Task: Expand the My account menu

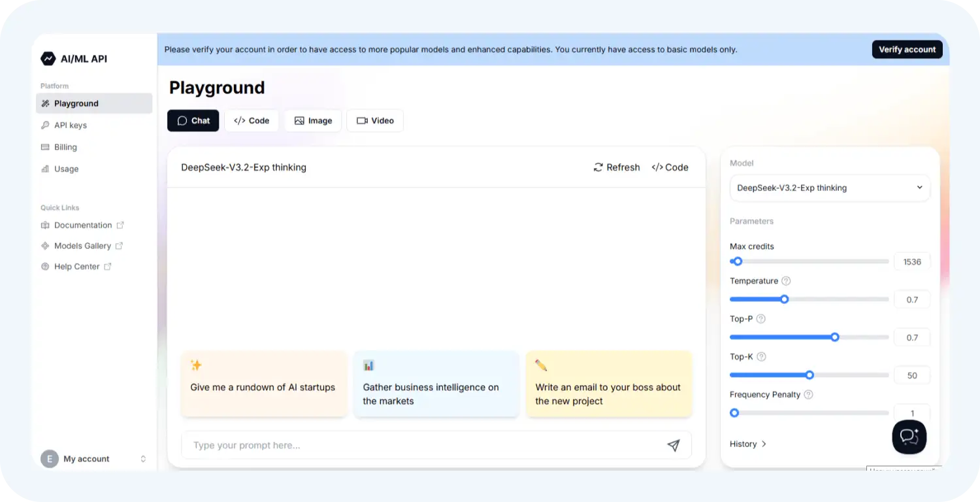Action: [x=95, y=459]
